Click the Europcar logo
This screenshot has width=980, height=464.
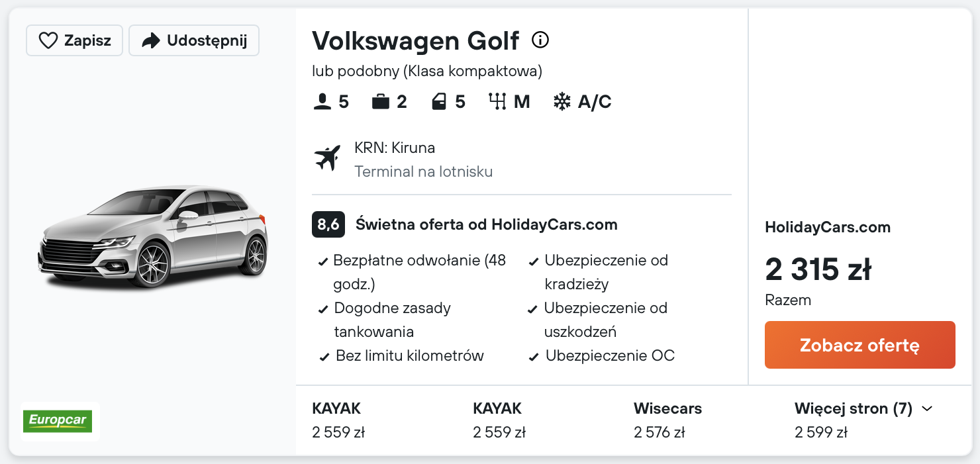click(x=60, y=421)
